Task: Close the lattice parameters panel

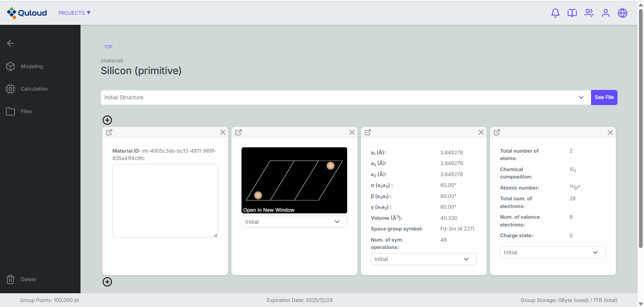Action: coord(481,133)
